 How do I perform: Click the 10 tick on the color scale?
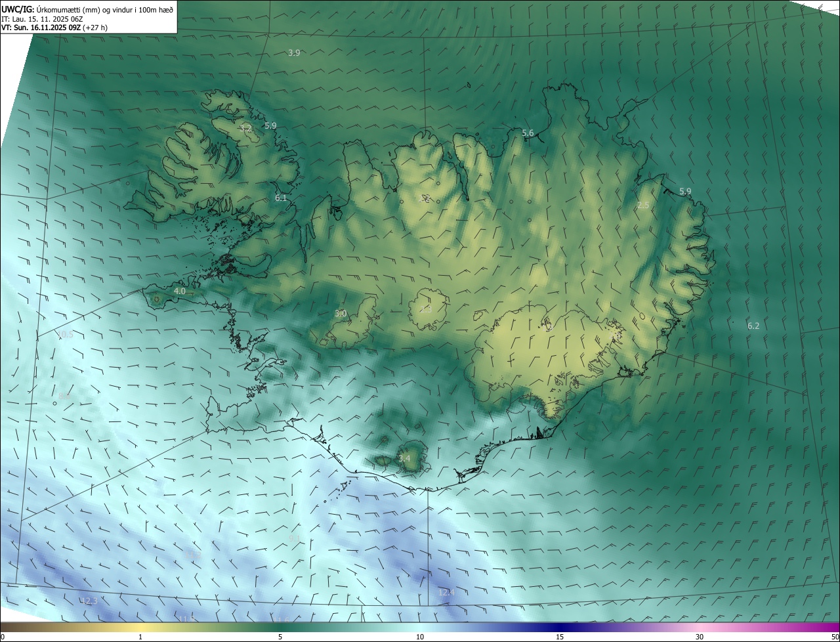(x=420, y=637)
